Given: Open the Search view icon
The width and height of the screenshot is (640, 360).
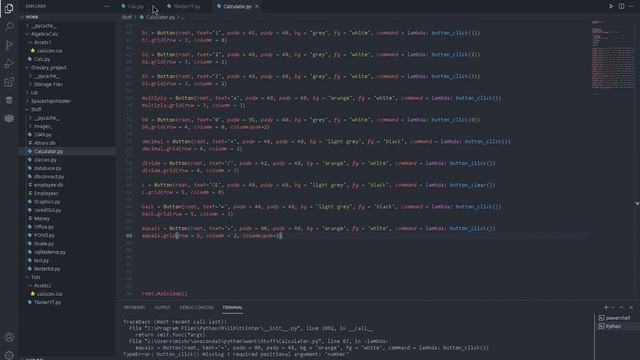Looking at the screenshot, I should [x=9, y=27].
